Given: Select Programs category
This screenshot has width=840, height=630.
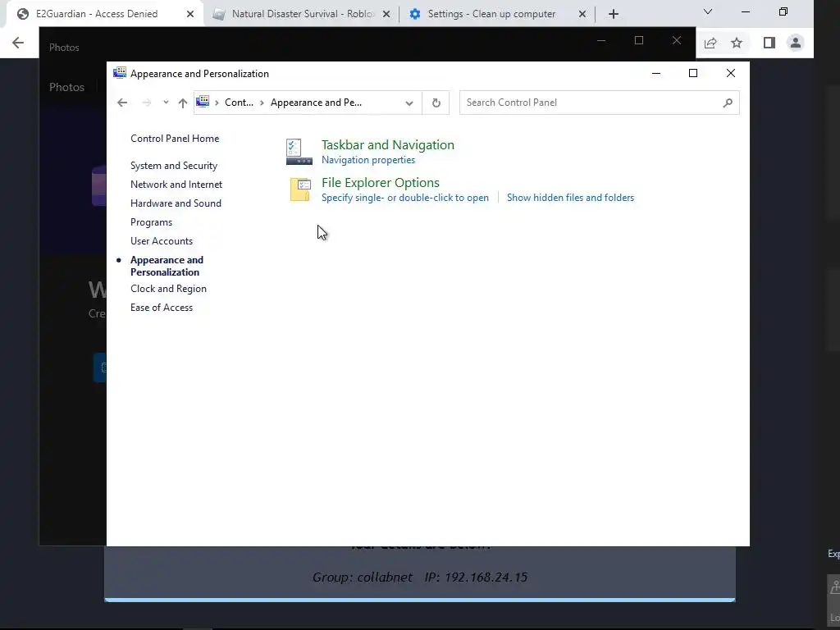Looking at the screenshot, I should tap(151, 221).
